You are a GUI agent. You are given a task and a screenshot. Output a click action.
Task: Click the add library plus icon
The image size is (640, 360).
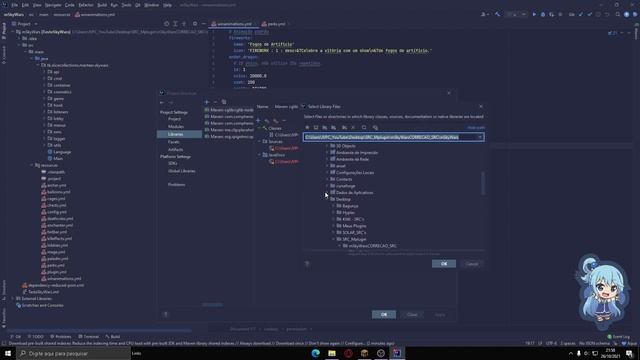point(207,102)
